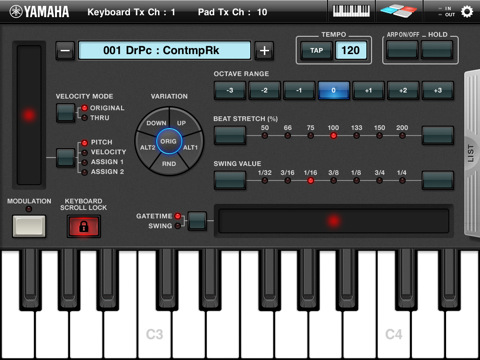Viewport: 480px width, 360px height.
Task: Play the C4 key
Action: click(x=394, y=334)
